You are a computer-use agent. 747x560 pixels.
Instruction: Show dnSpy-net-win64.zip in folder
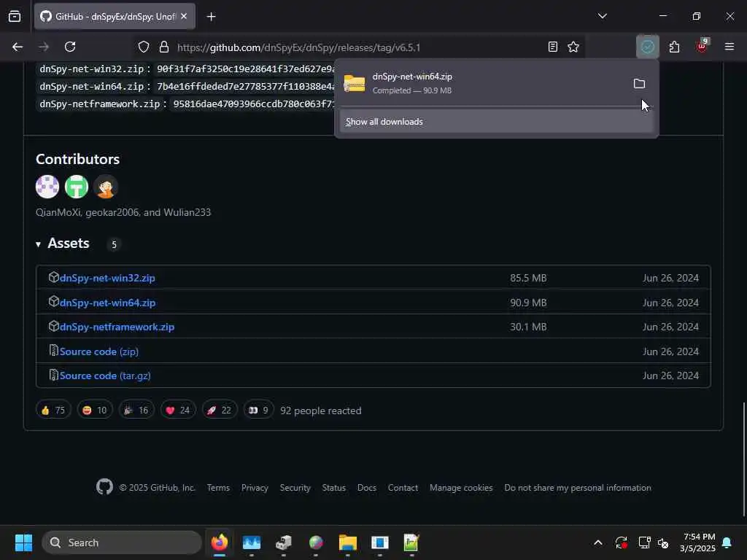[639, 84]
